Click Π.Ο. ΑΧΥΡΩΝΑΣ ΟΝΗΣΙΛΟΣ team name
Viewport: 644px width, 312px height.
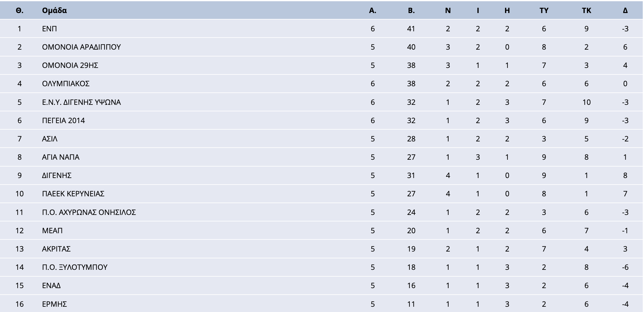tap(89, 212)
